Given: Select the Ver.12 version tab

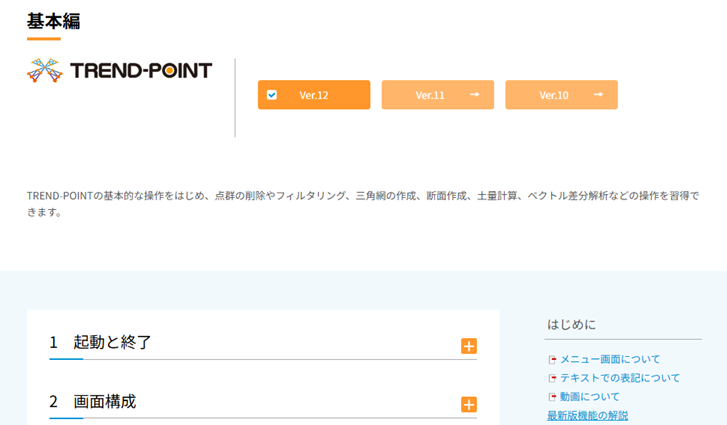Looking at the screenshot, I should [x=314, y=95].
